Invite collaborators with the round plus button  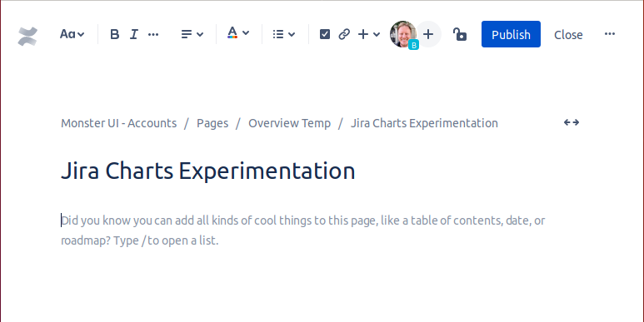tap(428, 34)
